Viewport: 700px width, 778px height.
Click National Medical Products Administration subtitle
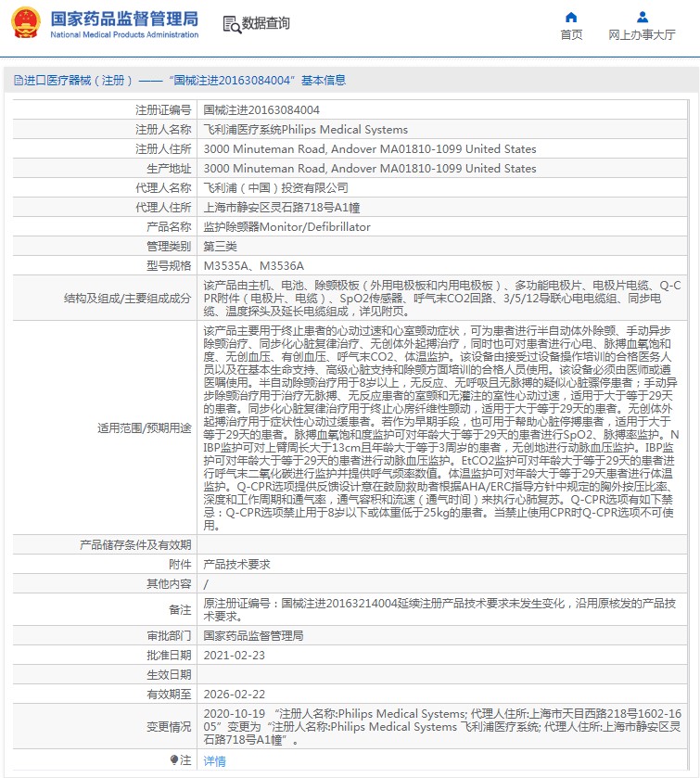coord(124,34)
